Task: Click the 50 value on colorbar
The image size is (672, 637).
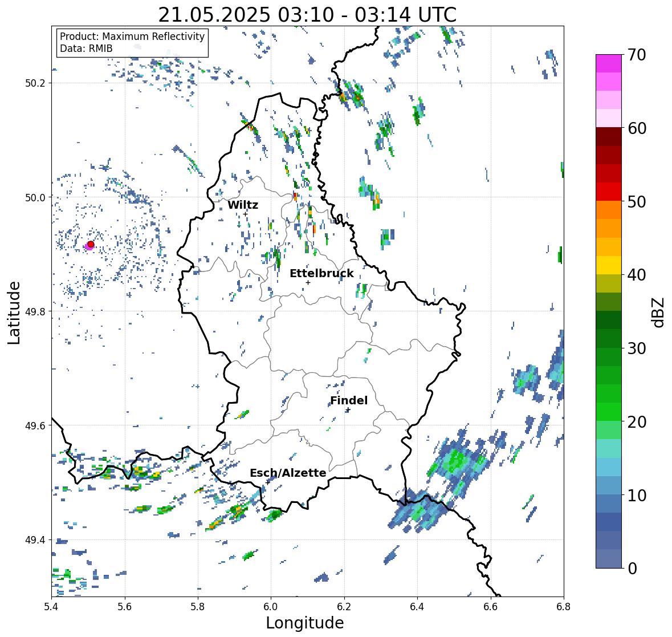Action: pyautogui.click(x=637, y=201)
